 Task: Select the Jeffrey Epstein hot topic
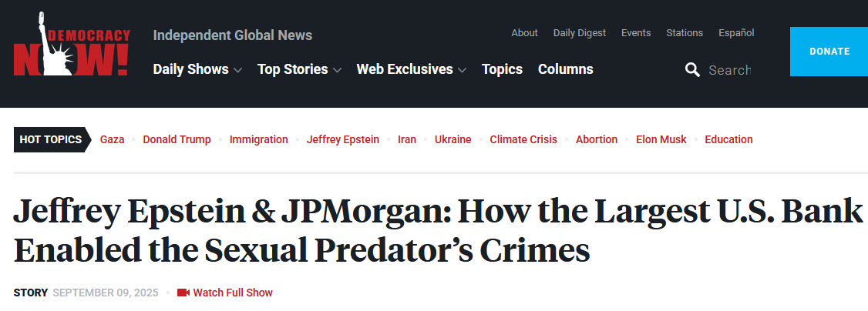coord(342,139)
